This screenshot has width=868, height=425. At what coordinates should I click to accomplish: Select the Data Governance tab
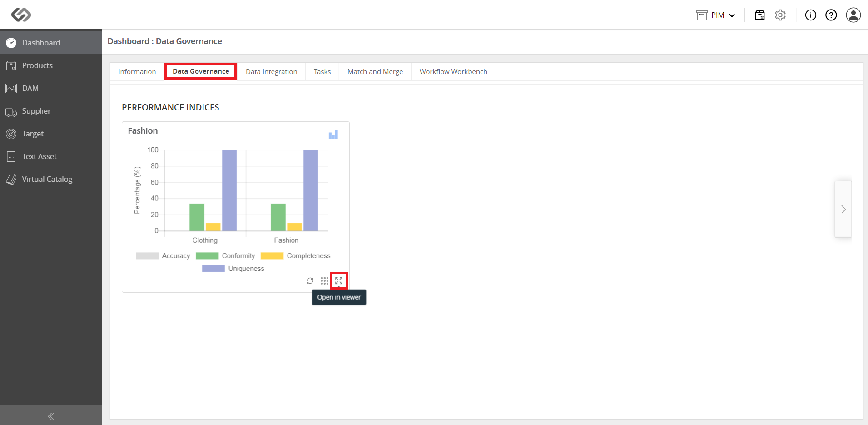[x=201, y=71]
